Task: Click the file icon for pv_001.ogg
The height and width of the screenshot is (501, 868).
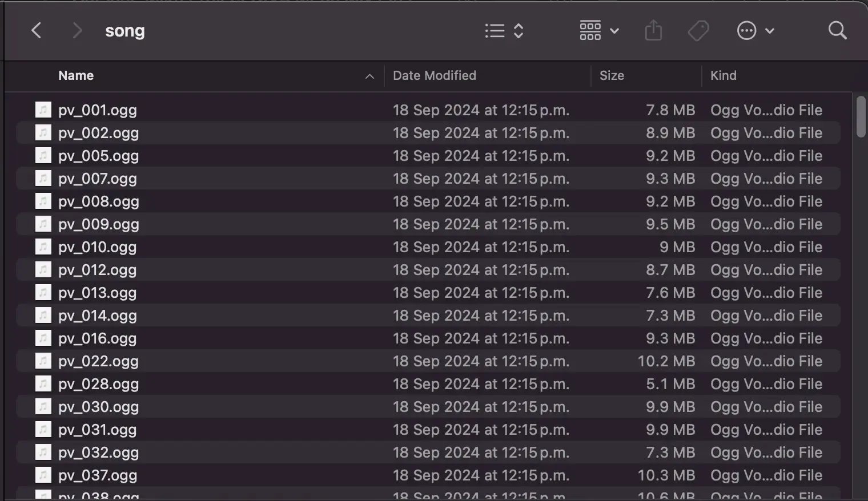Action: pyautogui.click(x=43, y=110)
